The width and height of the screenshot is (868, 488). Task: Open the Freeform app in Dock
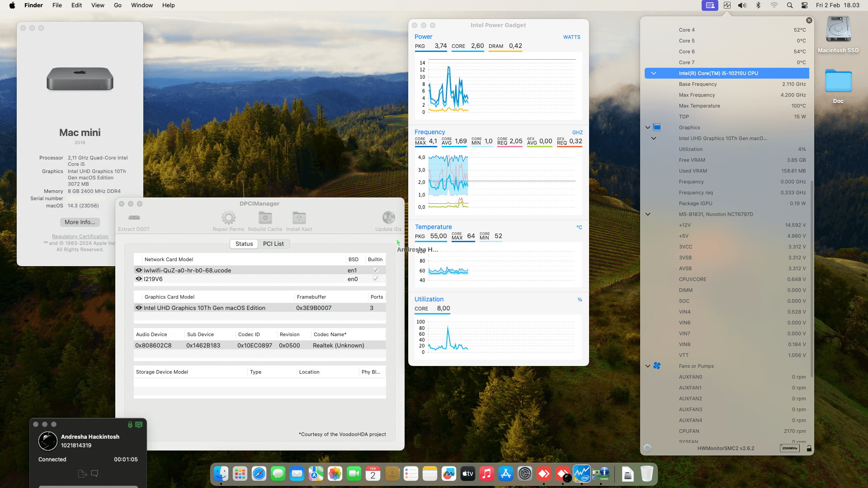click(x=449, y=474)
